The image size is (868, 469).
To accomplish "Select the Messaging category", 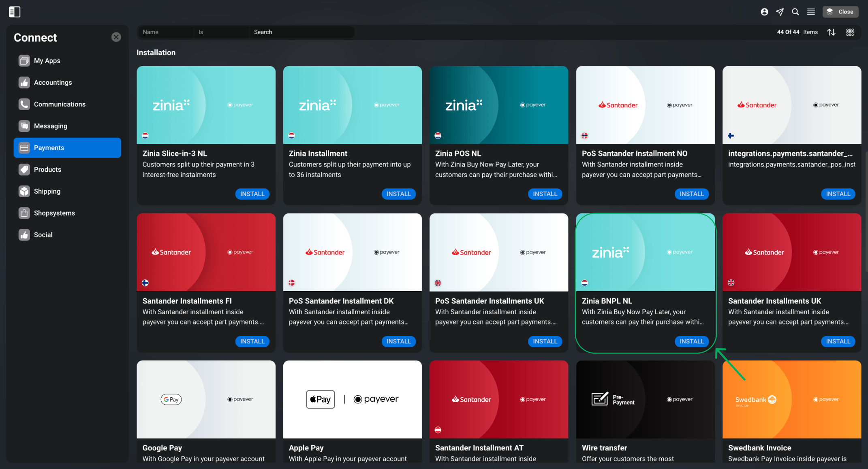I will pos(67,126).
